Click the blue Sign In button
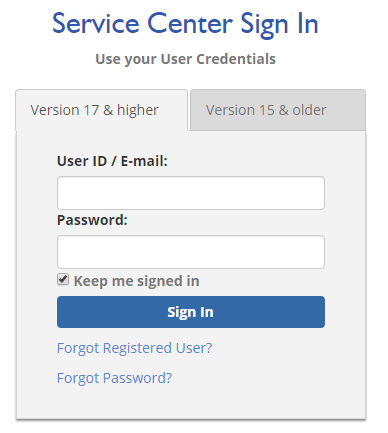The height and width of the screenshot is (433, 388). pyautogui.click(x=191, y=312)
